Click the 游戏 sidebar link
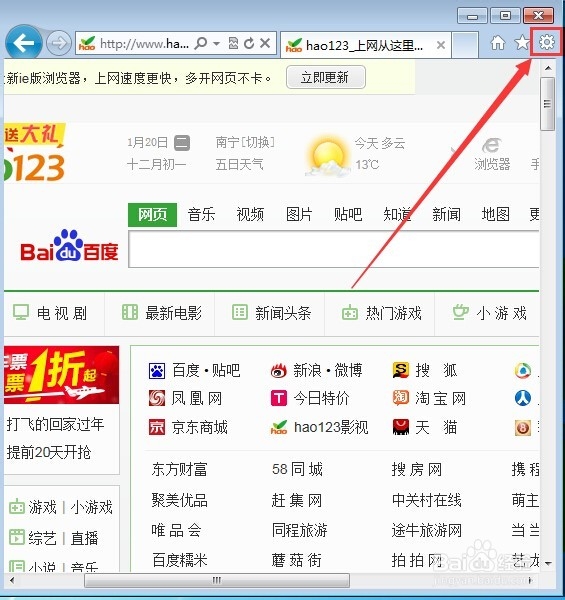The width and height of the screenshot is (565, 600). pyautogui.click(x=42, y=508)
